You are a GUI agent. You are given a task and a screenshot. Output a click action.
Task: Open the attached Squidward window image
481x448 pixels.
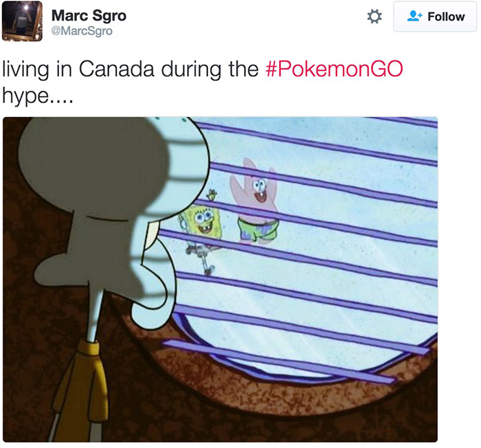pos(221,279)
